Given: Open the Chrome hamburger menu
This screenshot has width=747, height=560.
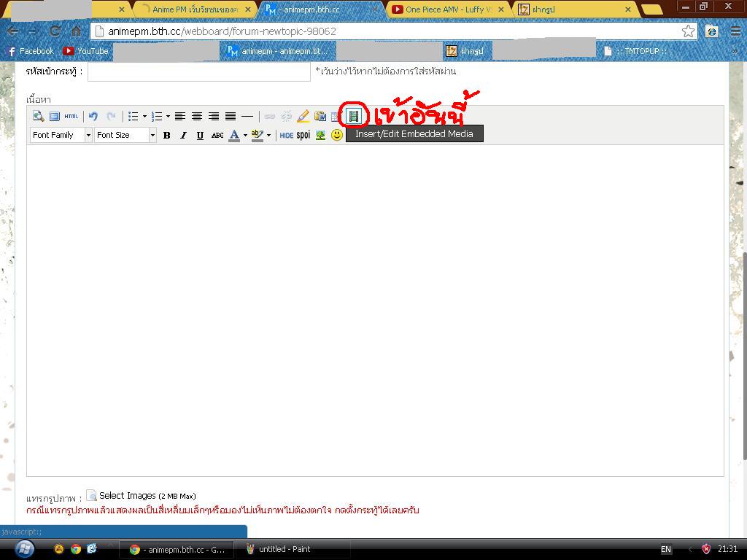Looking at the screenshot, I should coord(735,31).
